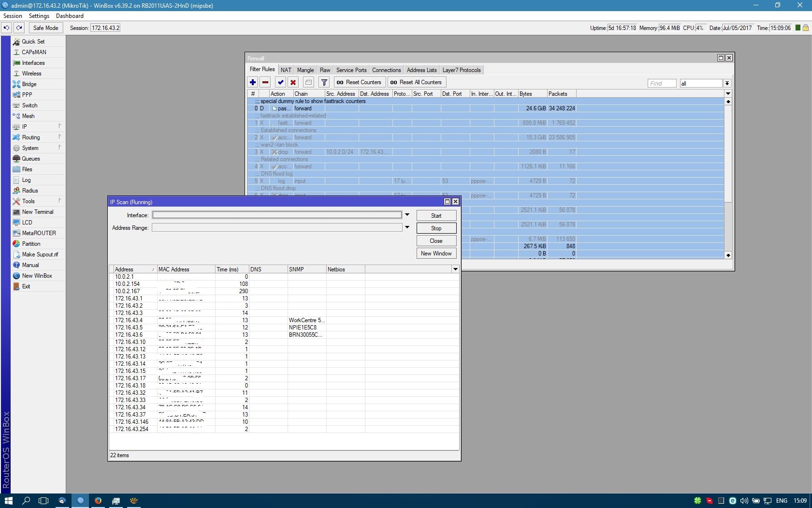
Task: Click the Find field in Firewall
Action: click(662, 83)
